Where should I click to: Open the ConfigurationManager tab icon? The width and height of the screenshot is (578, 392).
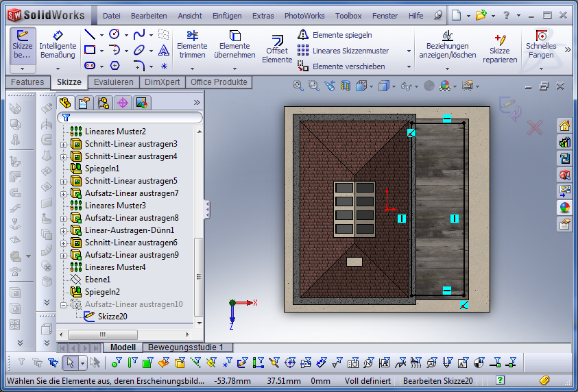[104, 103]
